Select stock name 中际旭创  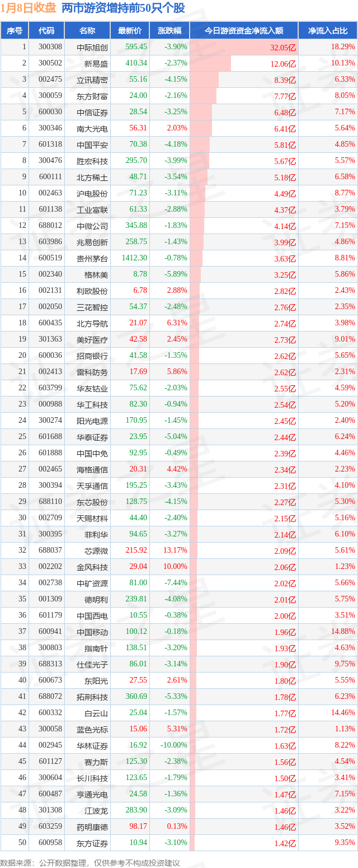[x=92, y=48]
